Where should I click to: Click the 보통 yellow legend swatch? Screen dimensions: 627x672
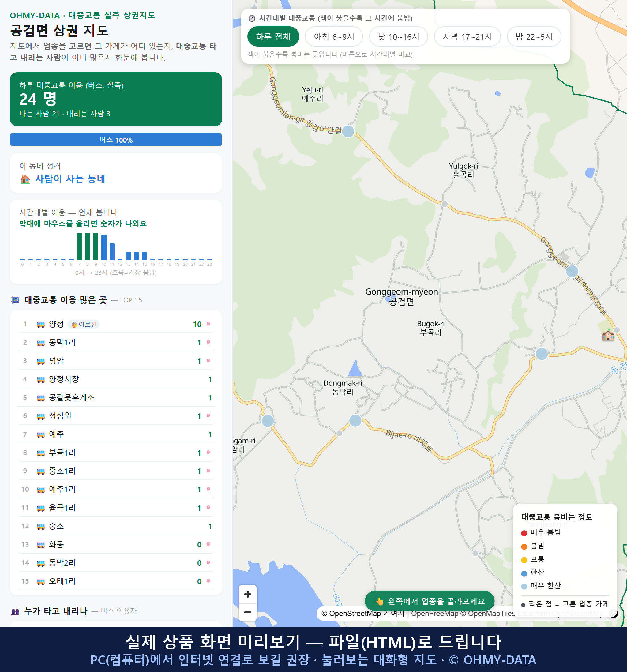(524, 560)
